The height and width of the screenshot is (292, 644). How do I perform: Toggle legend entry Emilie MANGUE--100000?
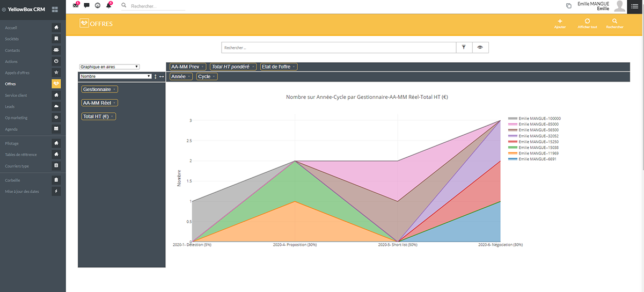click(535, 119)
